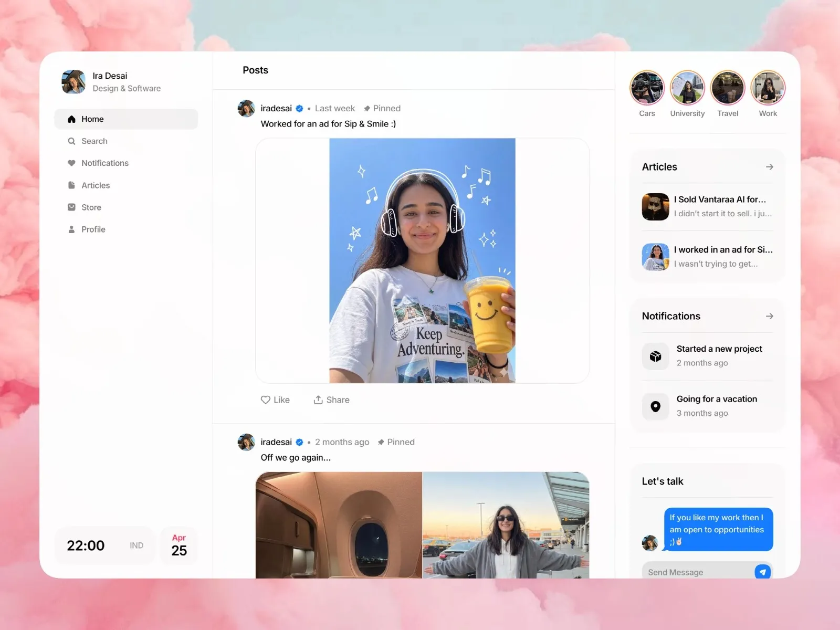Image resolution: width=840 pixels, height=630 pixels.
Task: Click iradesai username on second post
Action: tap(276, 442)
